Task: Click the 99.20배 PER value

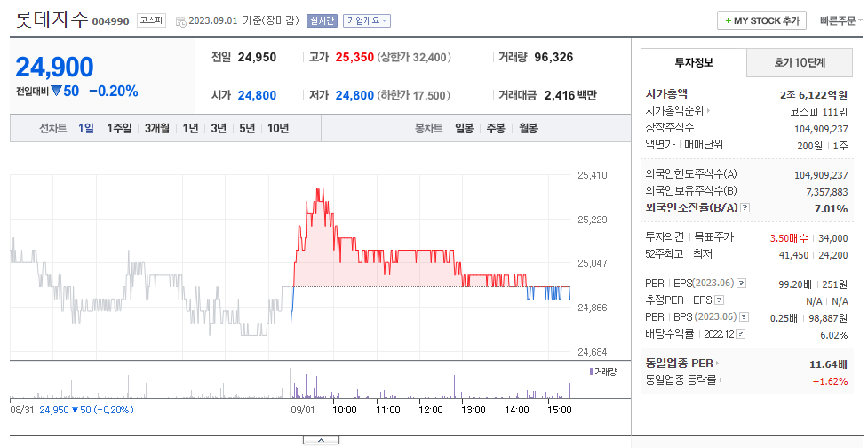Action: point(794,284)
